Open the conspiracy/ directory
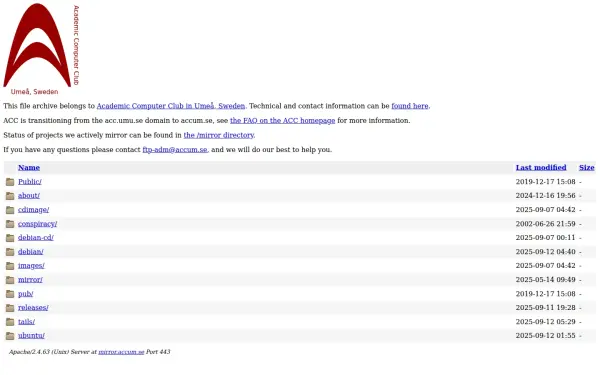The image size is (600, 375). 38,224
